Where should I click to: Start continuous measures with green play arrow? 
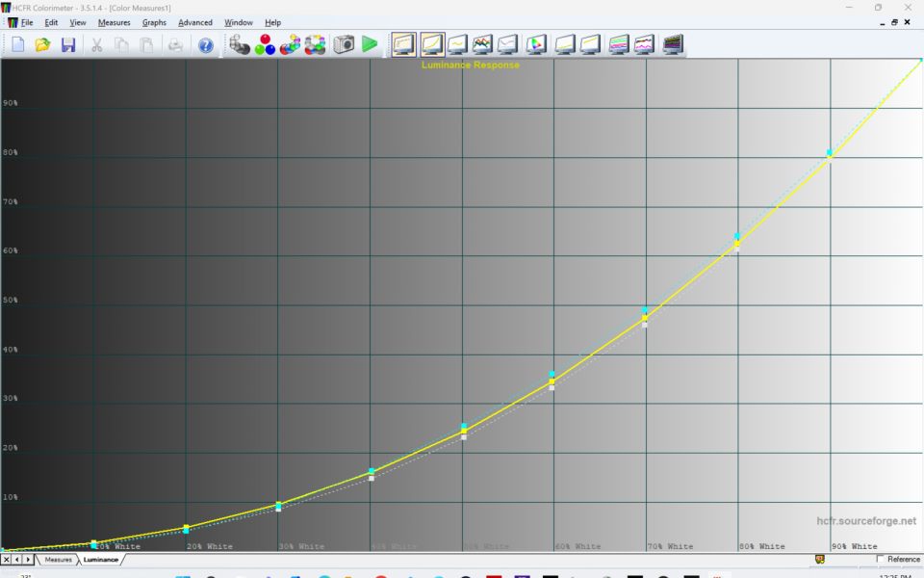point(370,44)
